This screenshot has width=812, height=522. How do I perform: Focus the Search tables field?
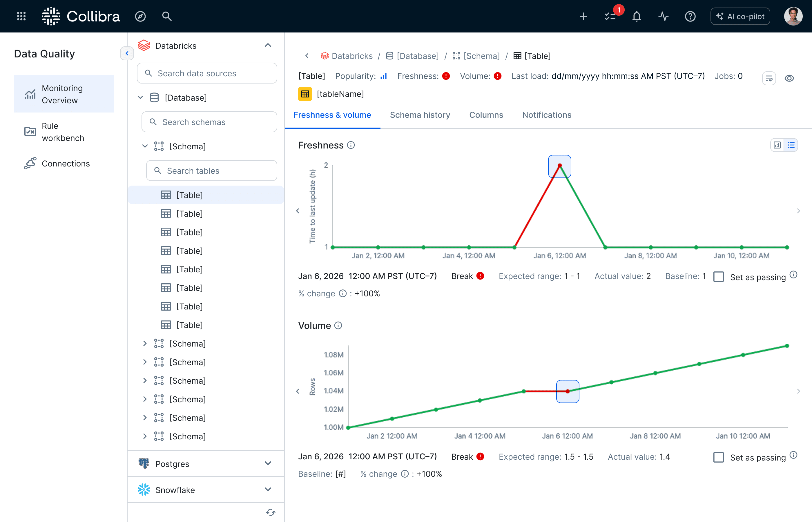[x=211, y=171]
